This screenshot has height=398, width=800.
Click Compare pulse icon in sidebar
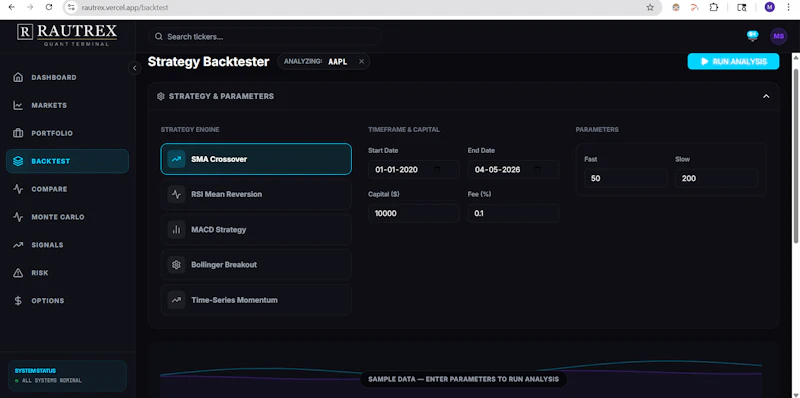(18, 189)
